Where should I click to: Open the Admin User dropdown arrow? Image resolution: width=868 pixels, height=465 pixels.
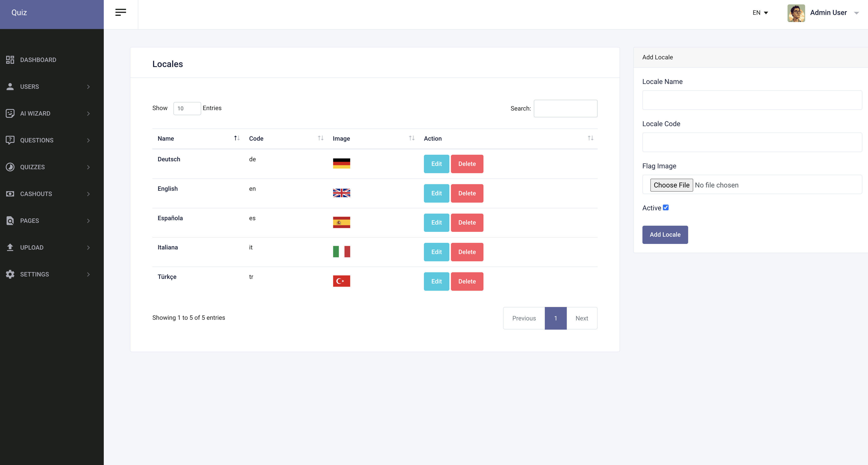click(856, 13)
